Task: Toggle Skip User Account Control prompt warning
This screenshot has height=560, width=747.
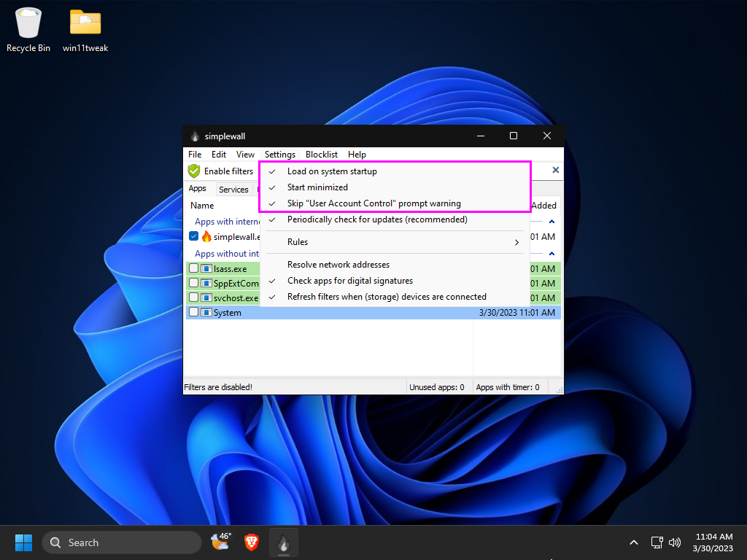Action: tap(395, 203)
